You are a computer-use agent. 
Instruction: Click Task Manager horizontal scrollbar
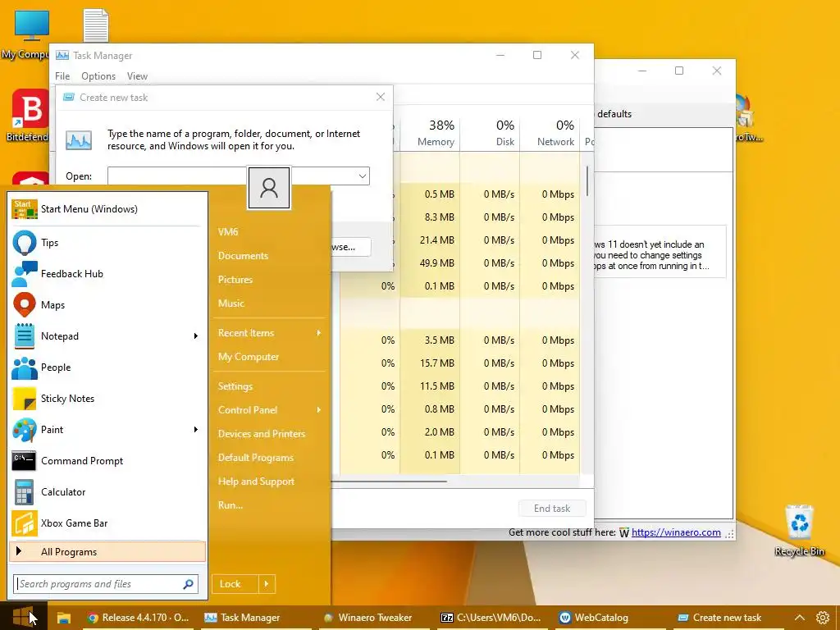(390, 482)
